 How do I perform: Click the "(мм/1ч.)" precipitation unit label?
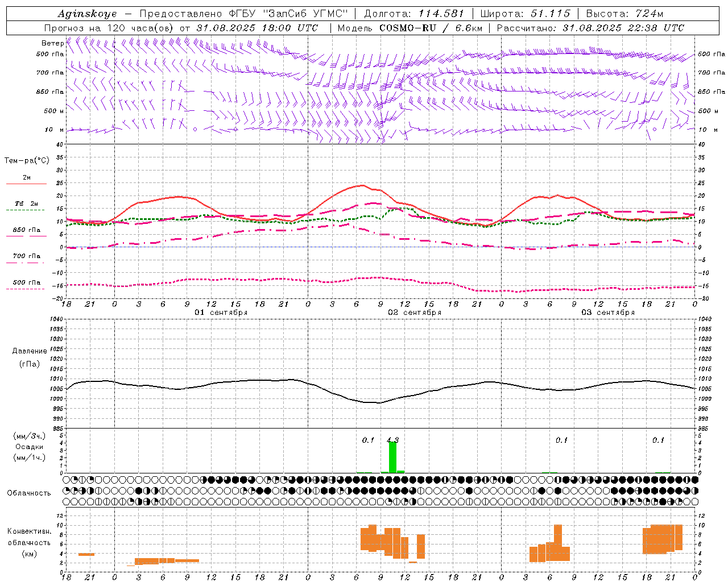[30, 458]
